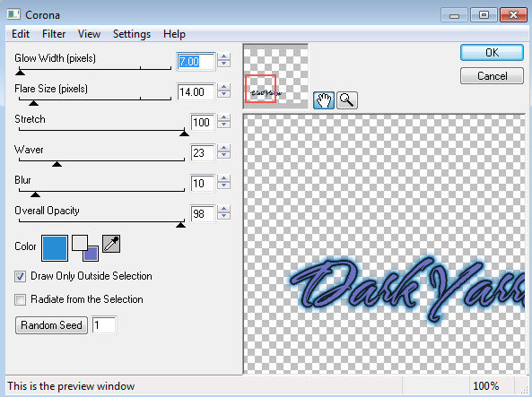Open the Settings menu
This screenshot has width=532, height=397.
pyautogui.click(x=132, y=34)
